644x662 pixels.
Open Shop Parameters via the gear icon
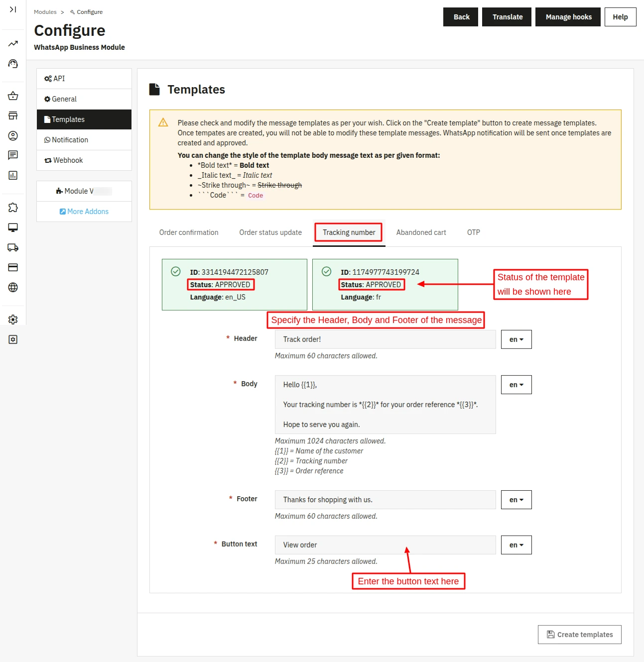[x=13, y=320]
